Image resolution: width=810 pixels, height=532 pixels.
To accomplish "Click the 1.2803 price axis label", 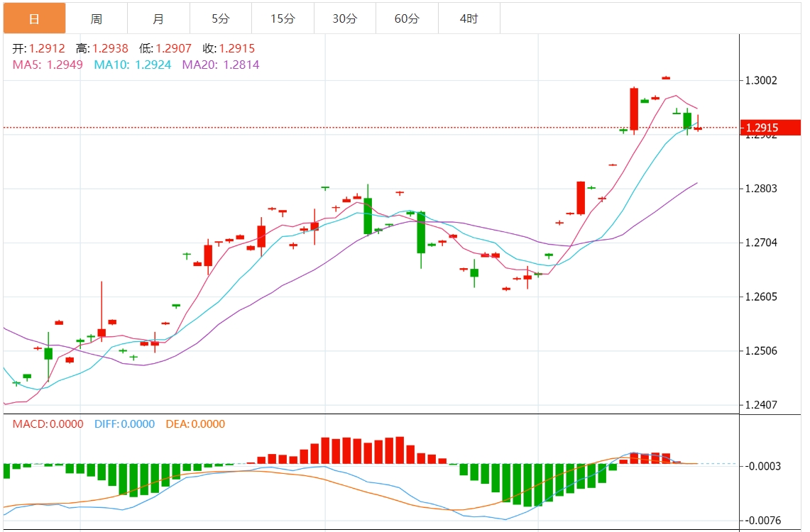I will [x=761, y=189].
